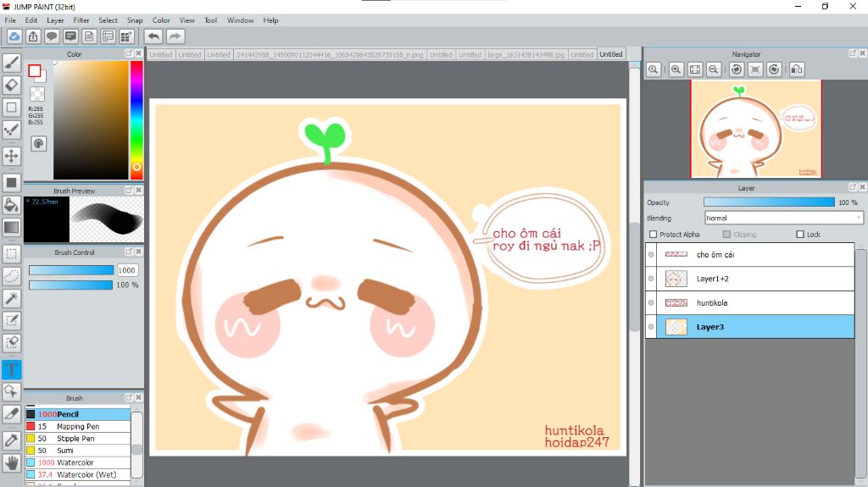Click the cloud save icon
This screenshot has height=487, width=868.
point(14,36)
